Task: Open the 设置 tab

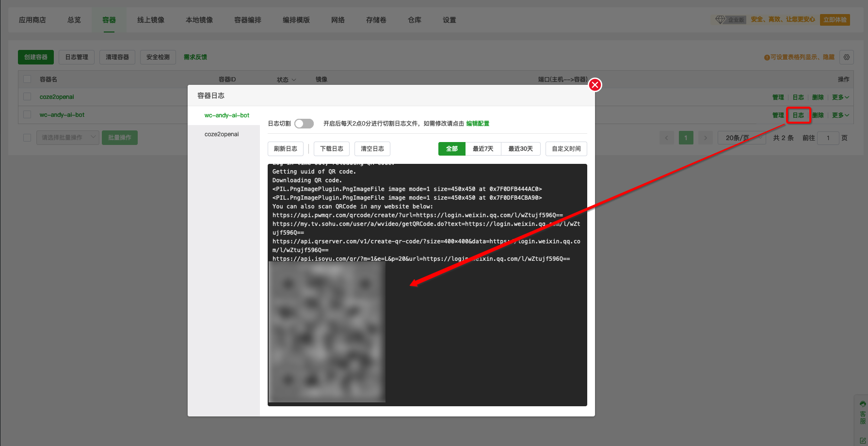Action: 450,20
